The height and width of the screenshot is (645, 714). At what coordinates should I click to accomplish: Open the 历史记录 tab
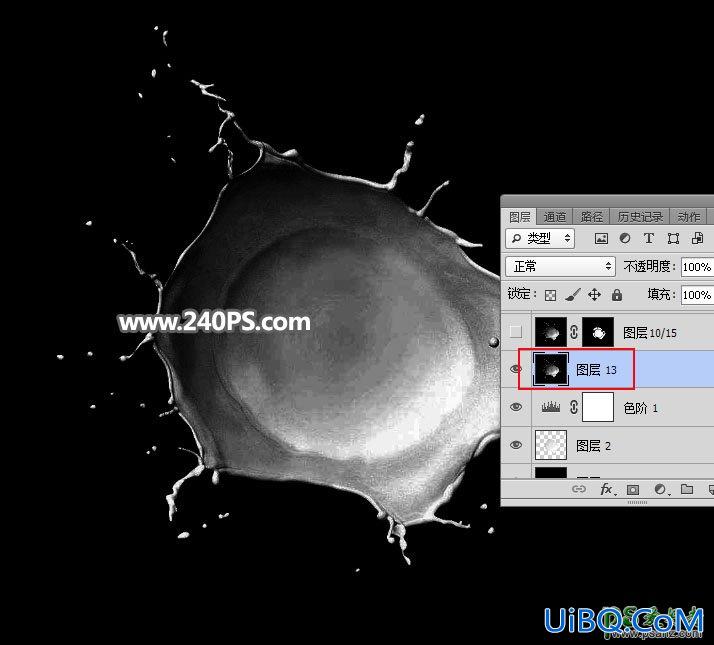[639, 217]
